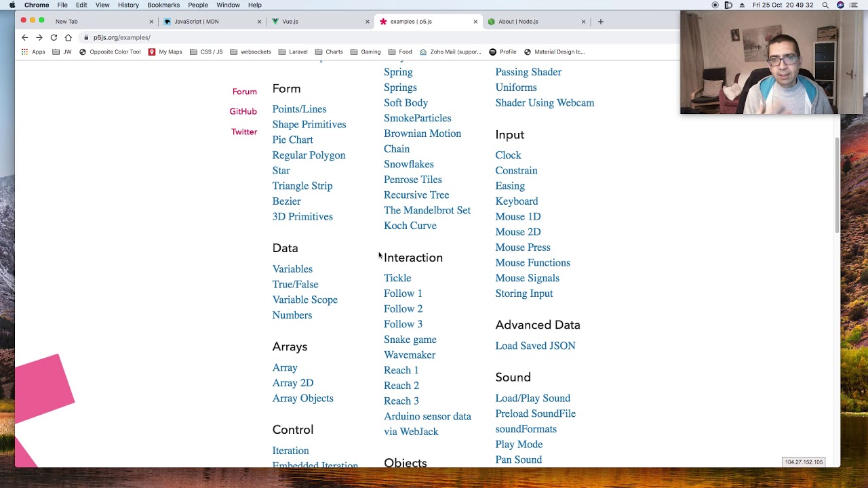Reload the p5js examples page
This screenshot has width=868, height=488.
tap(54, 37)
